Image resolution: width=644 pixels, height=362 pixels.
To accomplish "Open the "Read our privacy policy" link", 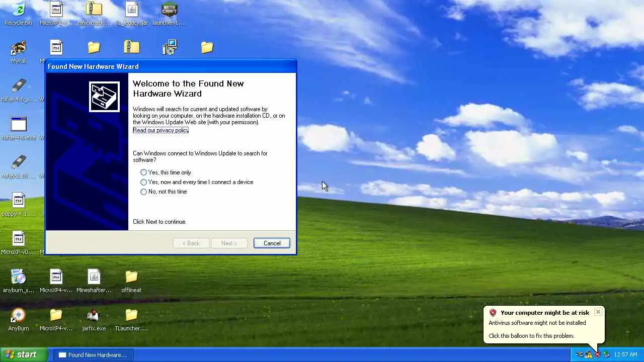I will [160, 130].
